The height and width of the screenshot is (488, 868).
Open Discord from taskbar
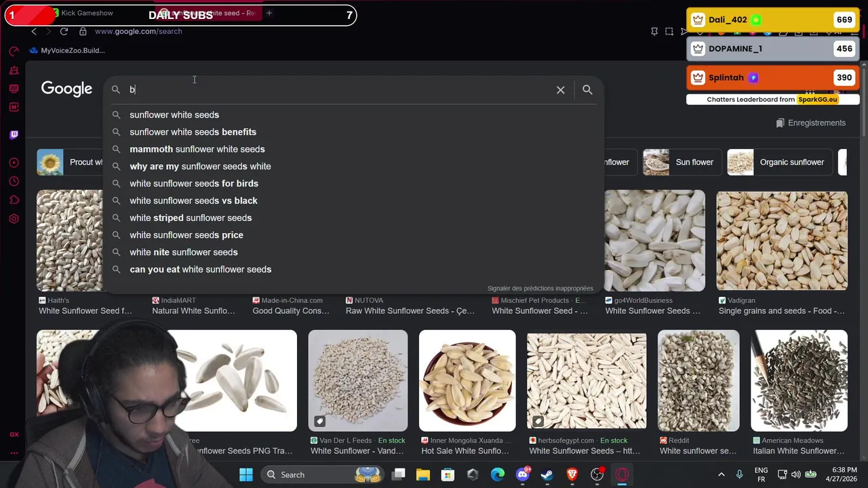[523, 474]
